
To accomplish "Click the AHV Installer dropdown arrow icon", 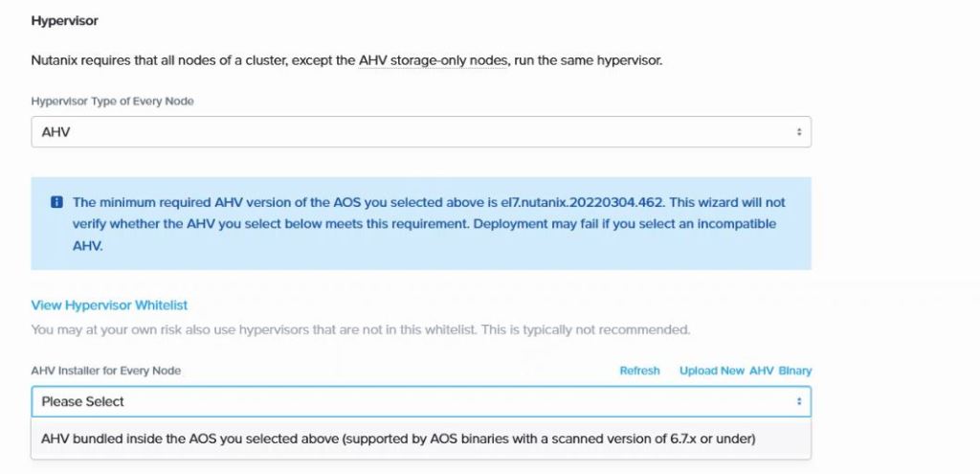I will (799, 402).
